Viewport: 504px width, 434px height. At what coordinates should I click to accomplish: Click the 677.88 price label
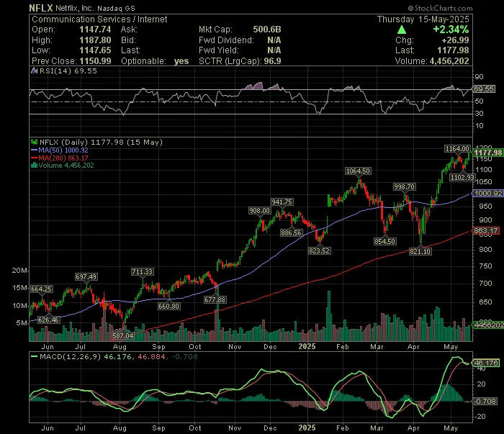(x=215, y=300)
